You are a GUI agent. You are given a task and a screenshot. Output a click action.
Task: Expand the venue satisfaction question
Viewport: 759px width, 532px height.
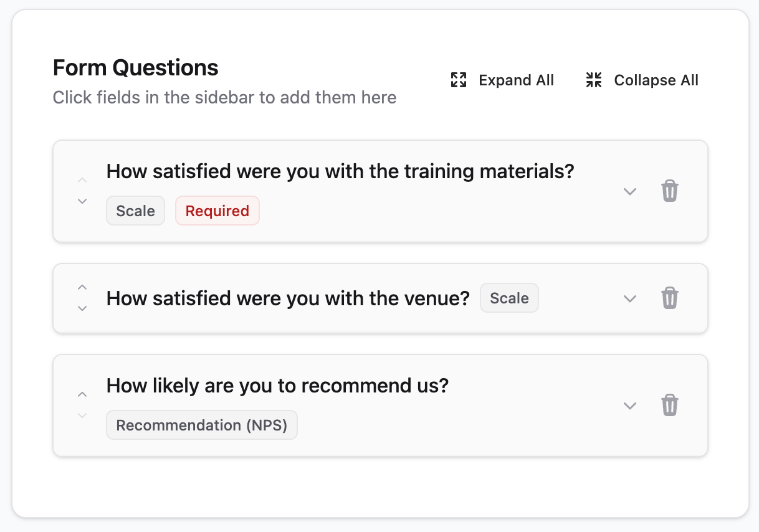click(x=630, y=298)
